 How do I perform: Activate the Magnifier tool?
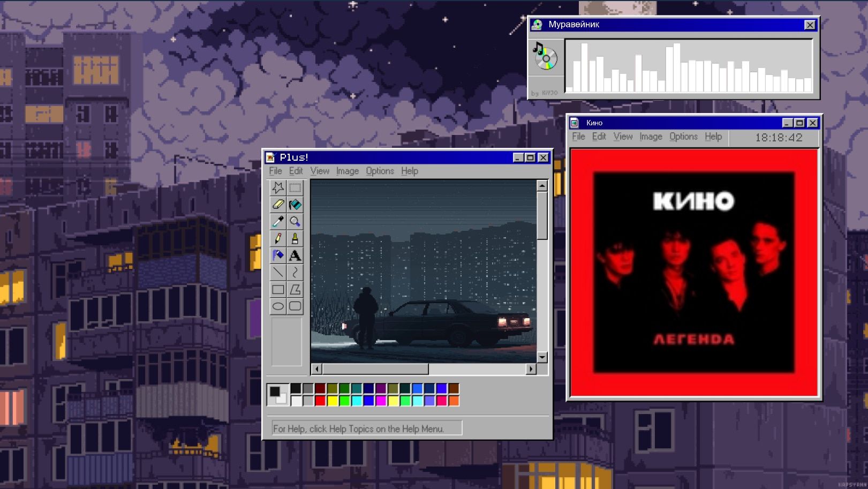coord(295,221)
